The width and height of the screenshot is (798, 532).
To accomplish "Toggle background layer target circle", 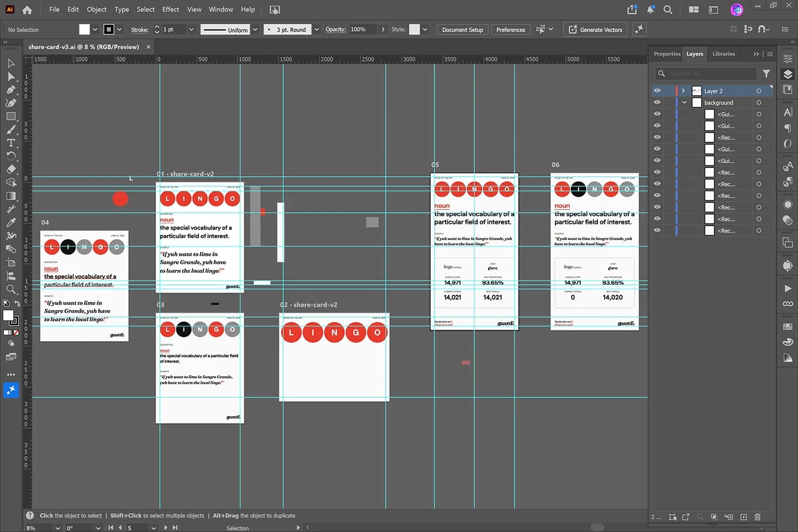I will coord(759,103).
